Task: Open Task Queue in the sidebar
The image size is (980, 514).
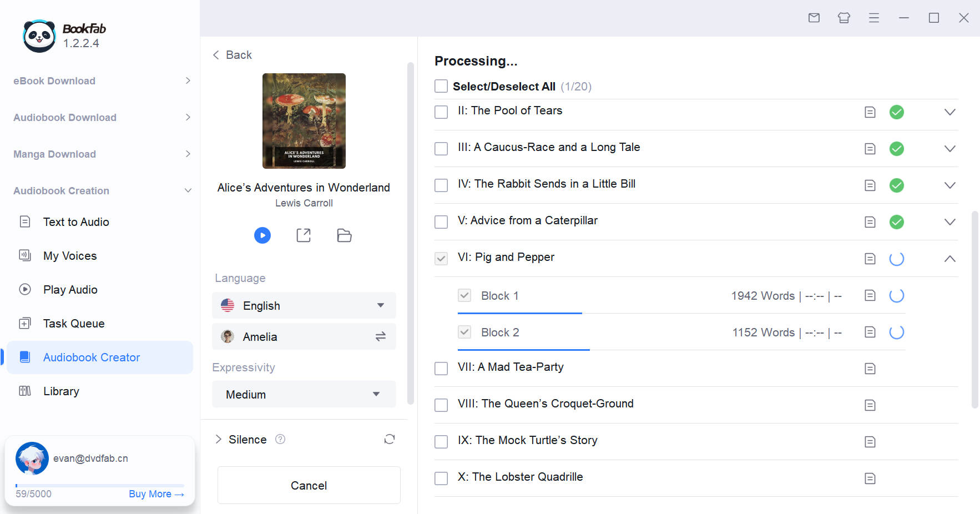Action: pos(74,324)
